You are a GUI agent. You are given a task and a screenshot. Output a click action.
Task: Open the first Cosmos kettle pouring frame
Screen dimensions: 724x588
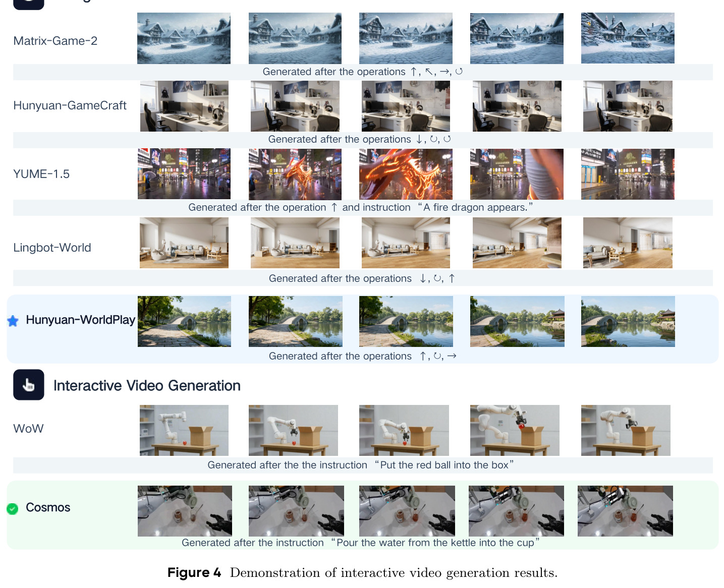click(x=185, y=511)
